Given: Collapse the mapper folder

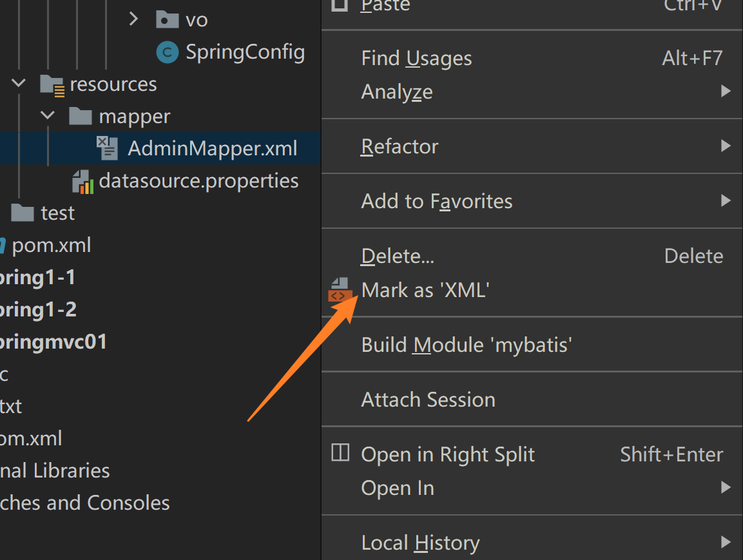Looking at the screenshot, I should tap(48, 117).
